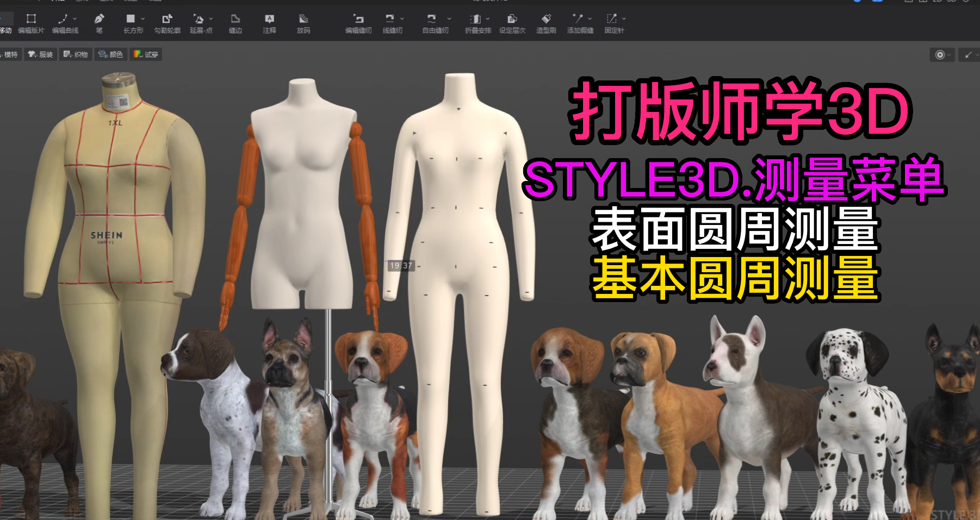The width and height of the screenshot is (980, 520).
Task: Select the full-body white avatar
Action: [458, 293]
